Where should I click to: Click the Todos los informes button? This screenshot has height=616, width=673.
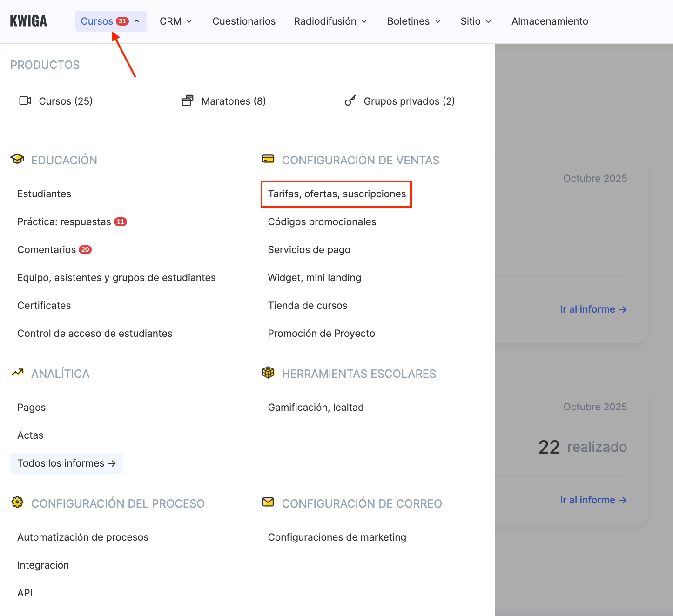coord(67,463)
